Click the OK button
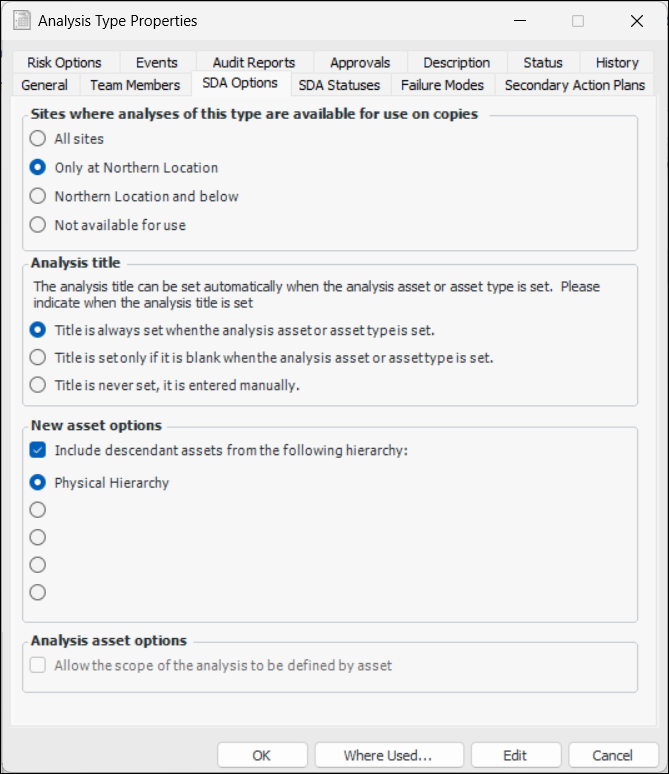669x774 pixels. 262,755
